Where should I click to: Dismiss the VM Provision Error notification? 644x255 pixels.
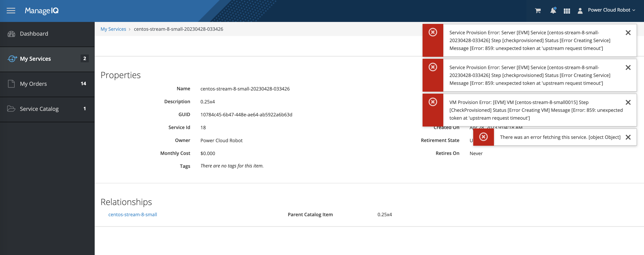point(628,102)
